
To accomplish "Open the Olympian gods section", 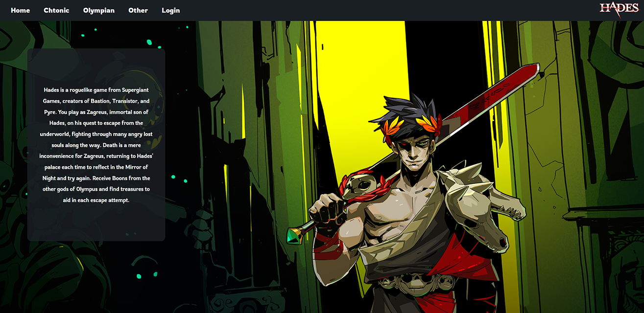I will click(x=99, y=10).
